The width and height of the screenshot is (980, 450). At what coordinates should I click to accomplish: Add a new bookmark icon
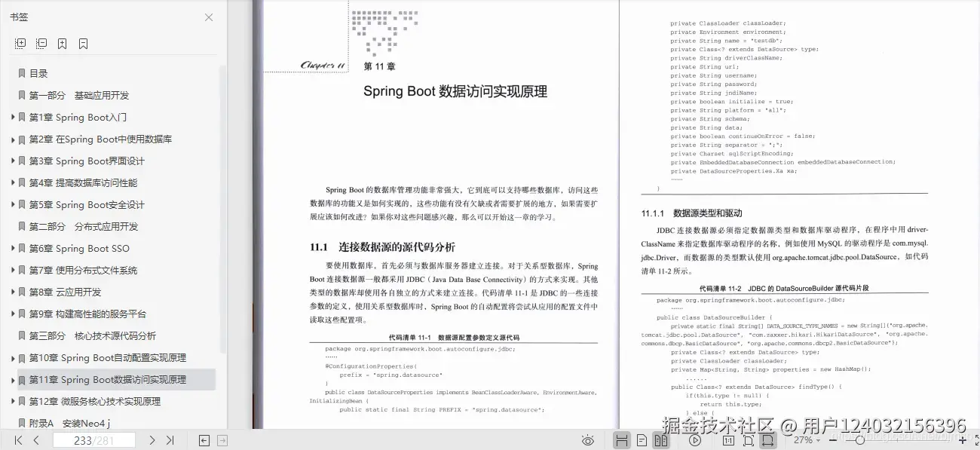tap(62, 44)
